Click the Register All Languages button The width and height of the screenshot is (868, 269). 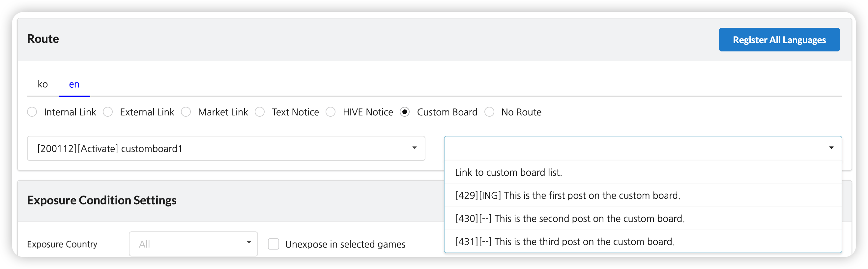point(779,40)
